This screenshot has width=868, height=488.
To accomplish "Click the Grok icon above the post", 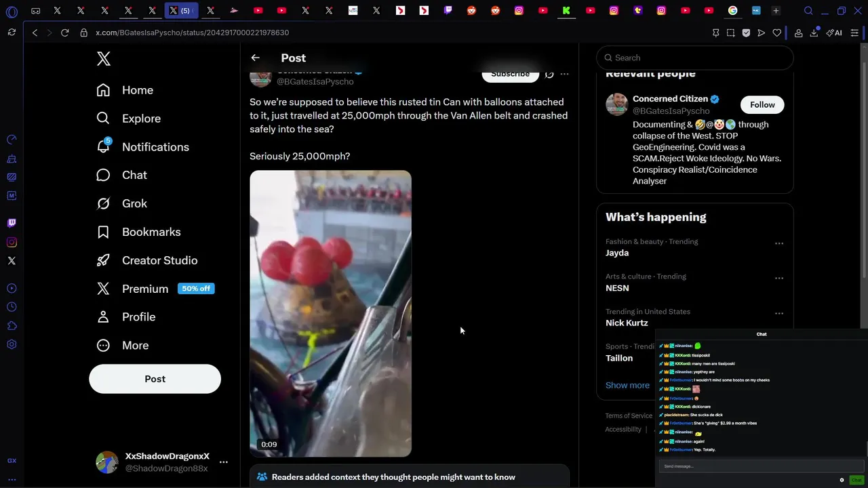I will 549,74.
